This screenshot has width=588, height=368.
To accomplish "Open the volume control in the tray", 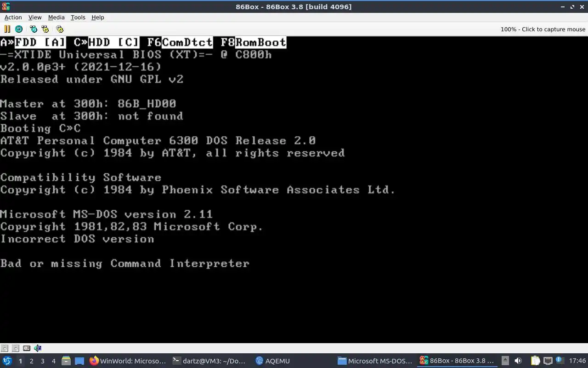I will tap(518, 361).
